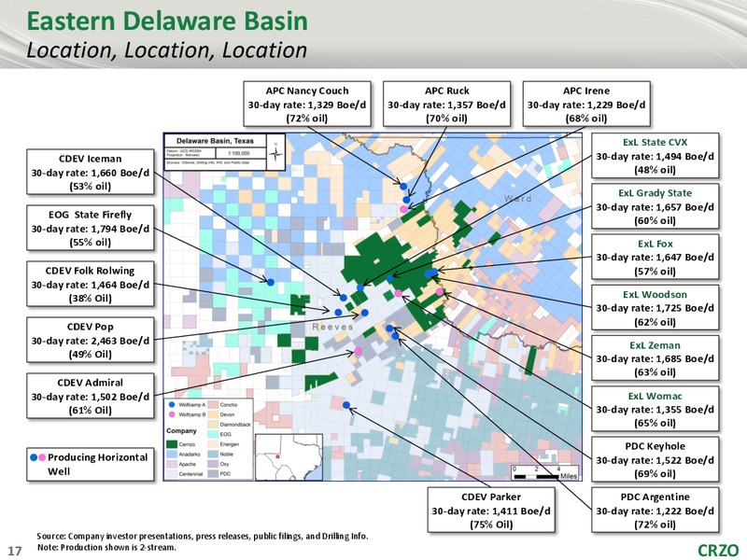Select the ExL Womac callout box
This screenshot has width=747, height=560.
[655, 409]
